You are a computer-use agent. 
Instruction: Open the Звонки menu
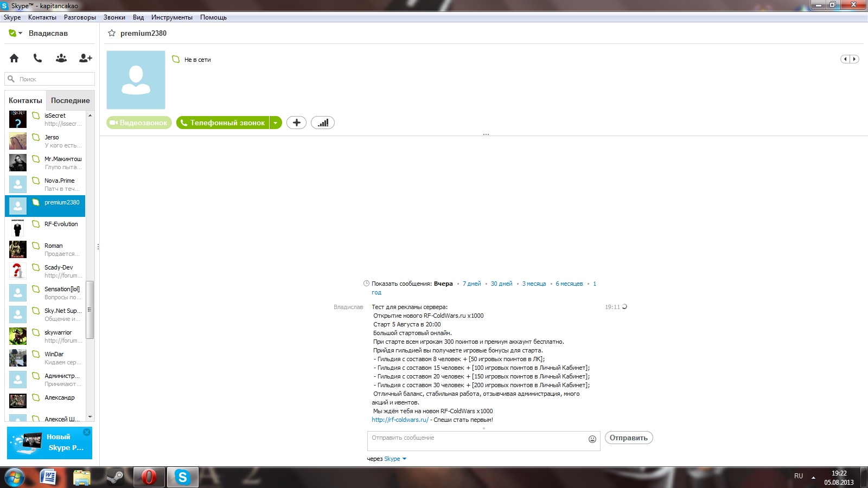(114, 17)
